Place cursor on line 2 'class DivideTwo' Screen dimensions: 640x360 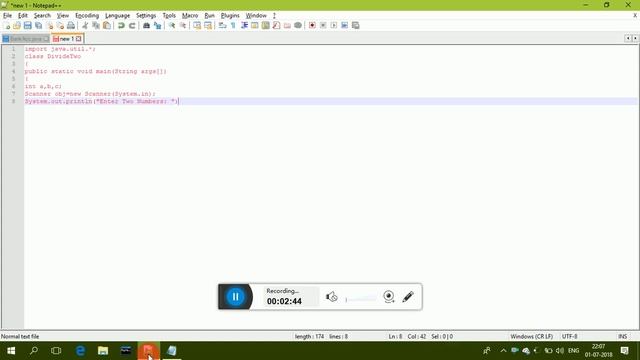[53, 56]
